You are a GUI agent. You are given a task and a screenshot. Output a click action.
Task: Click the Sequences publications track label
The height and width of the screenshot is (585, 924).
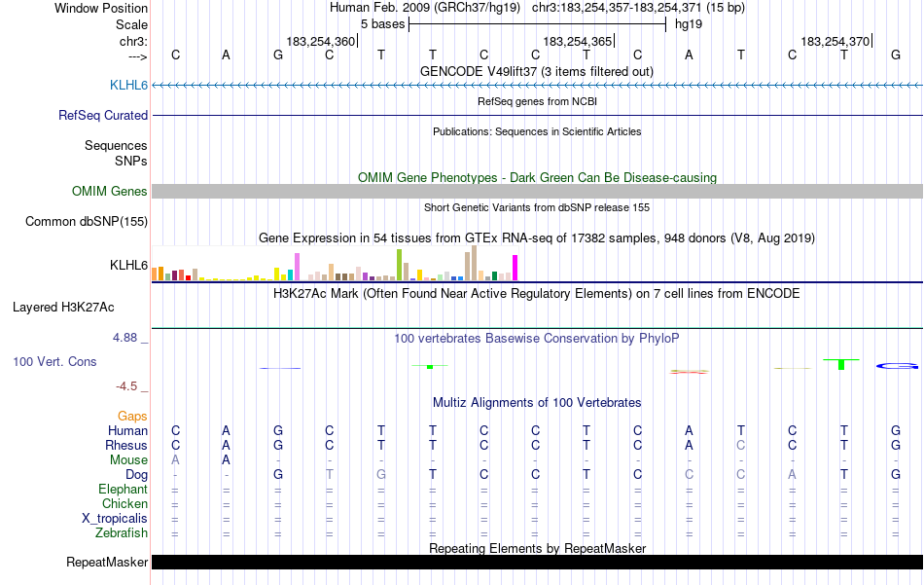pyautogui.click(x=116, y=145)
